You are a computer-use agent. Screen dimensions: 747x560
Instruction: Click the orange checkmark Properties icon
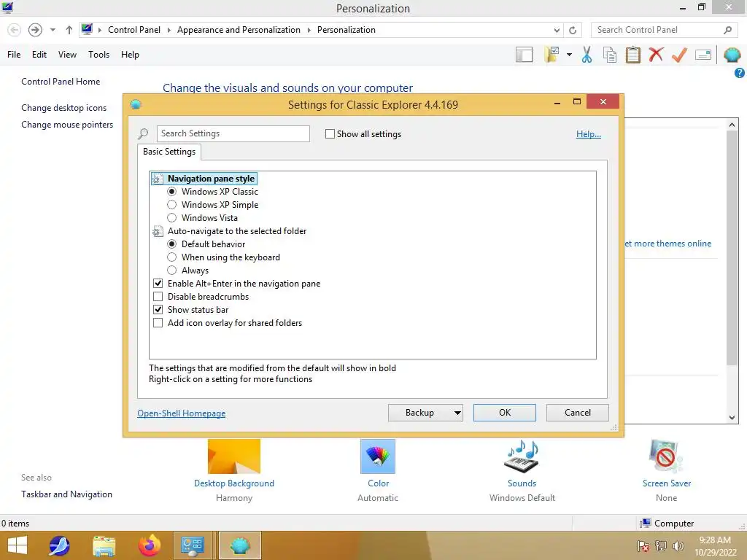[679, 55]
